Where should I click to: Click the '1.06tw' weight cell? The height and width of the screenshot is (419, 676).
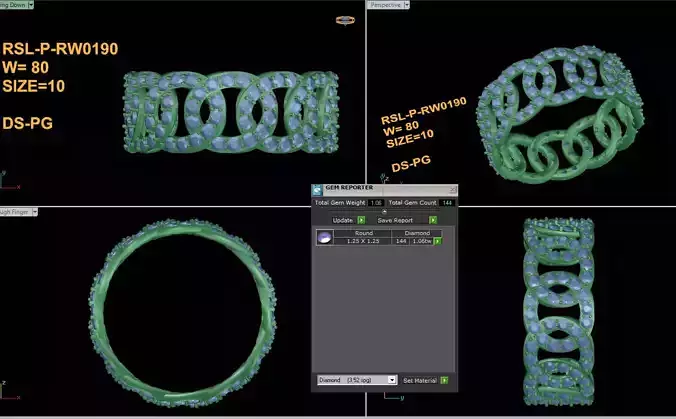pyautogui.click(x=422, y=241)
